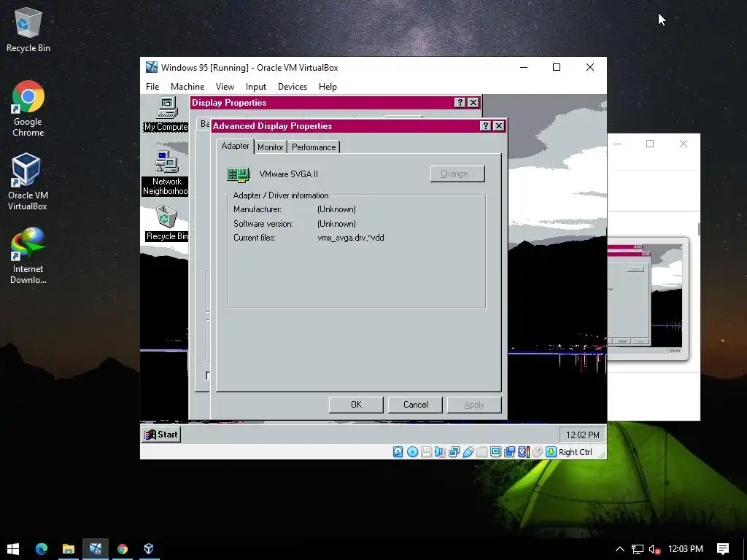
Task: Open the host Windows Start menu
Action: click(x=13, y=548)
